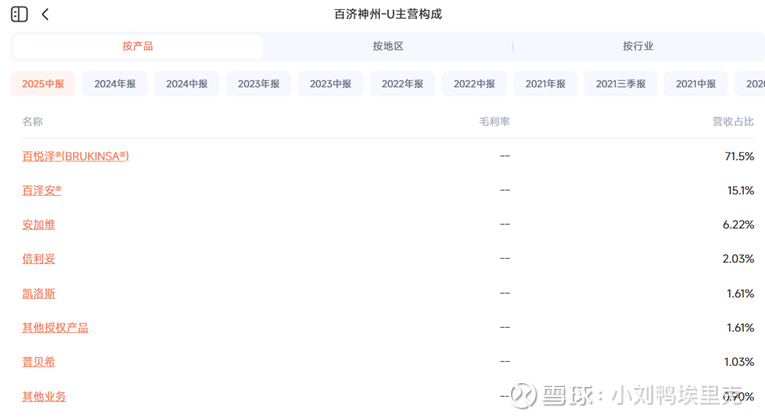765x419 pixels.
Task: Switch to the 按行业 tab
Action: pyautogui.click(x=638, y=46)
